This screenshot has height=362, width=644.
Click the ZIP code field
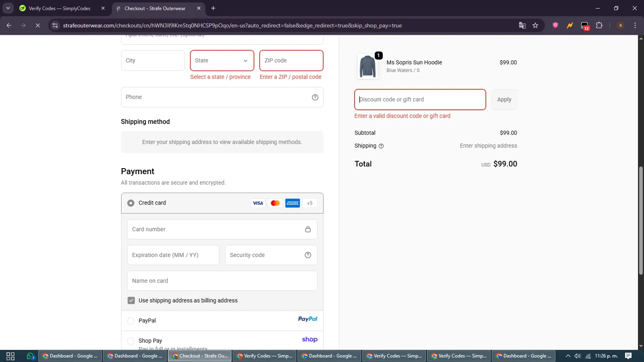(291, 60)
